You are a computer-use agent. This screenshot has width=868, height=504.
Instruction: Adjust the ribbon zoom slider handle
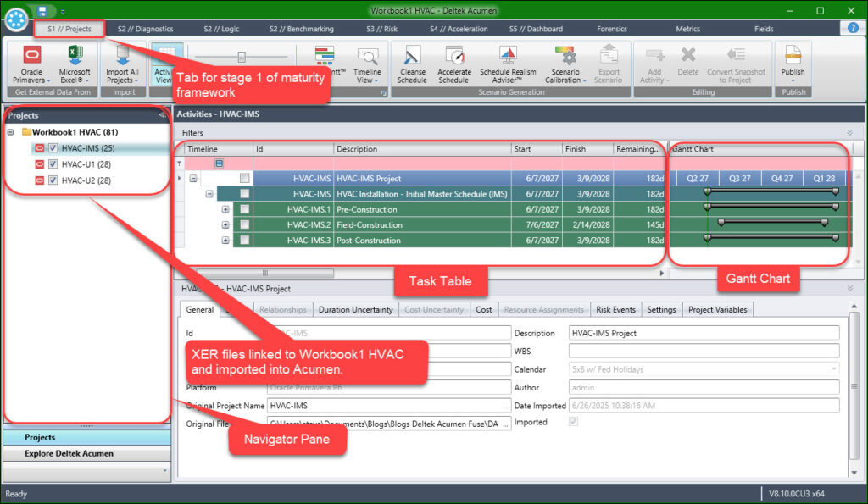pos(242,57)
